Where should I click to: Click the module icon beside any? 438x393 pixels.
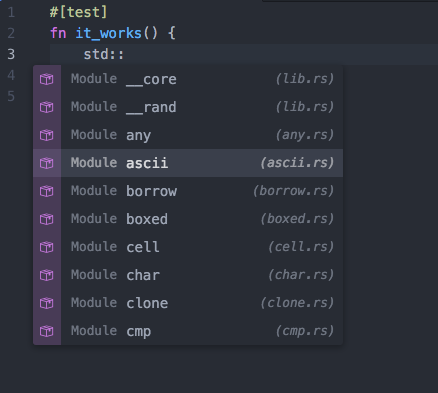pos(47,135)
